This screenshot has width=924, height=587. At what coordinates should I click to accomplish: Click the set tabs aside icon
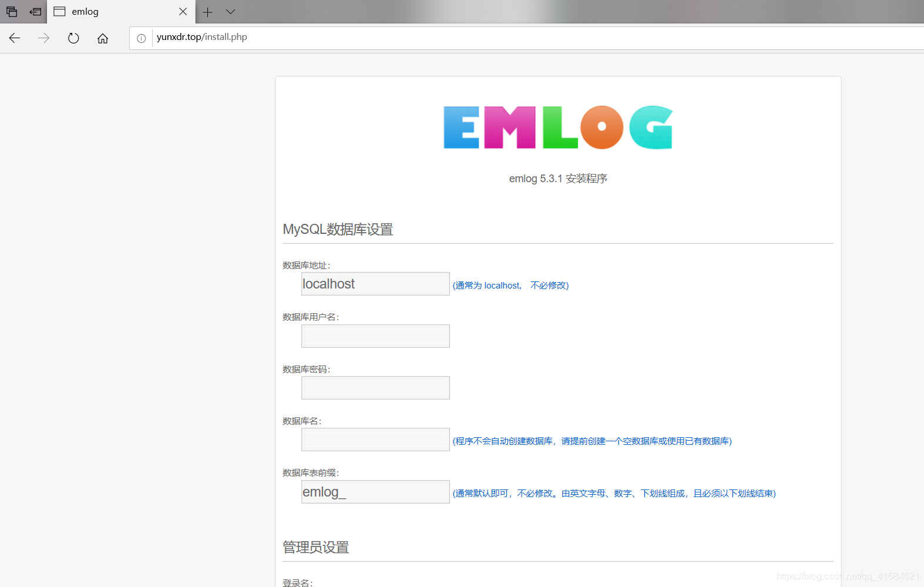[x=35, y=12]
